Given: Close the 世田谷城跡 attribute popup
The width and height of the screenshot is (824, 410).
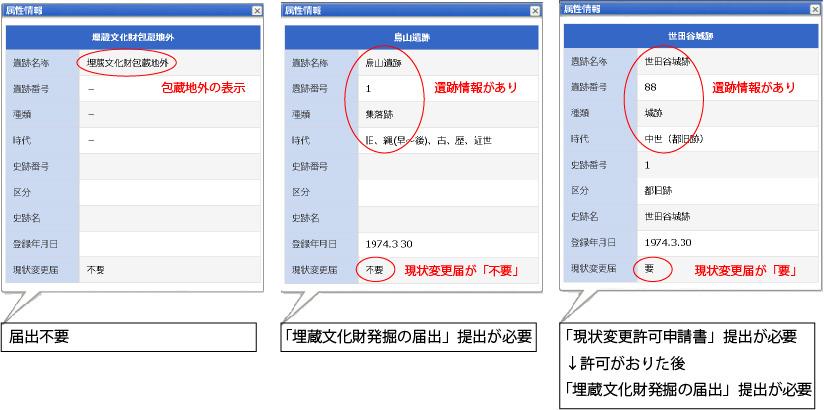Looking at the screenshot, I should tap(814, 9).
